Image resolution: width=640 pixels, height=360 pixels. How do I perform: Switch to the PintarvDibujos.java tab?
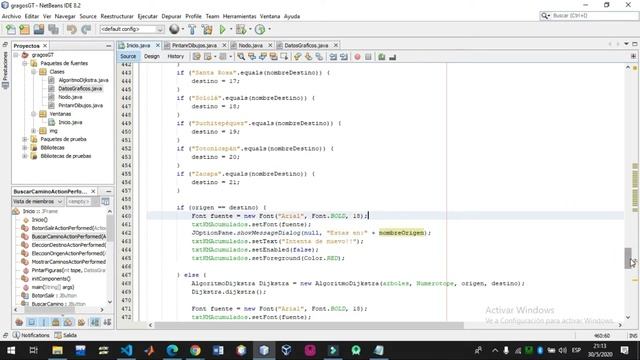point(194,45)
